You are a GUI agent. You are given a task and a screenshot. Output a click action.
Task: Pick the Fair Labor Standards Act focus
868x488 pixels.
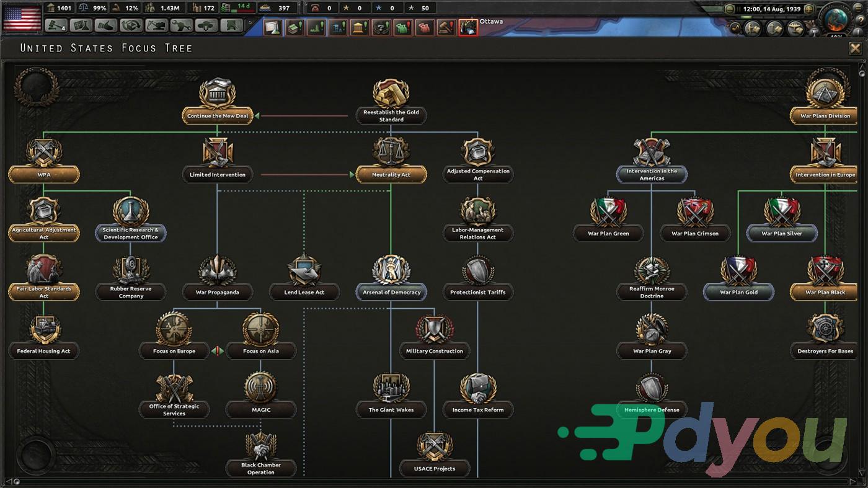pyautogui.click(x=43, y=278)
